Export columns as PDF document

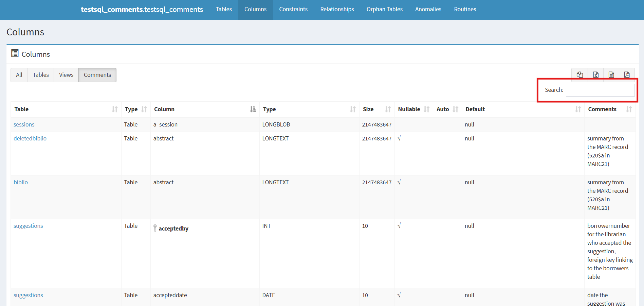(627, 75)
